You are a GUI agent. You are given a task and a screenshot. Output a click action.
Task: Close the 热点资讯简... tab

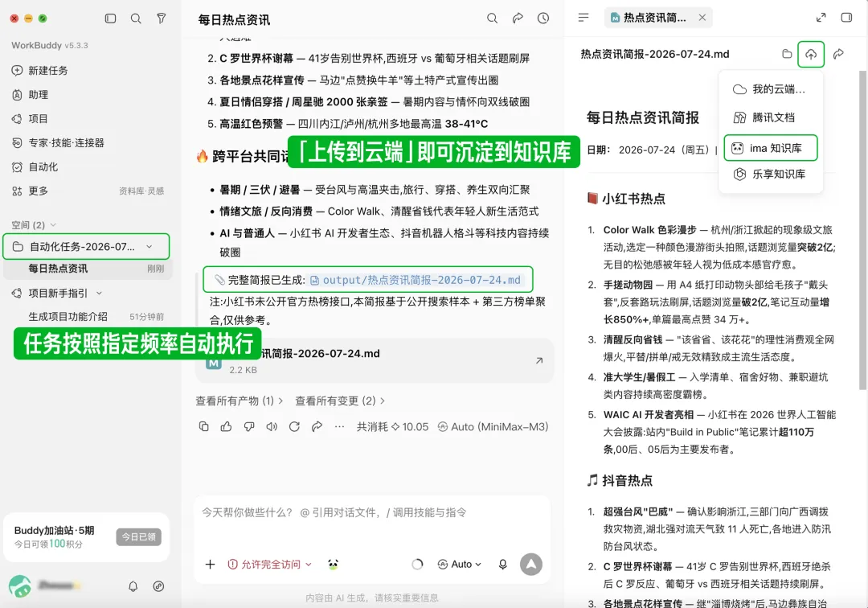point(702,18)
